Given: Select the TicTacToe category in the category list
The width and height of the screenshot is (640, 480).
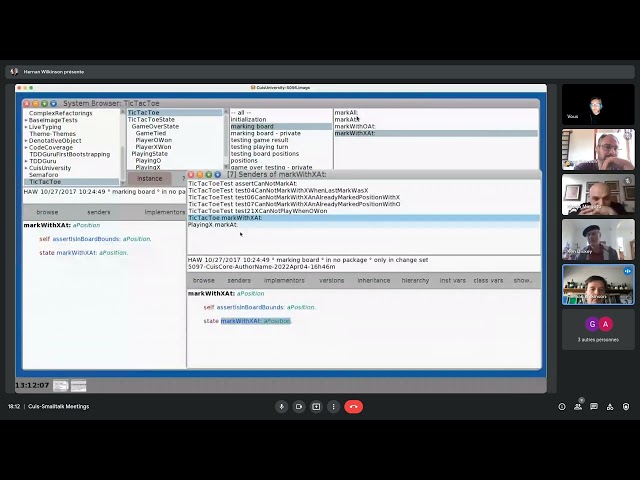Looking at the screenshot, I should (x=71, y=182).
